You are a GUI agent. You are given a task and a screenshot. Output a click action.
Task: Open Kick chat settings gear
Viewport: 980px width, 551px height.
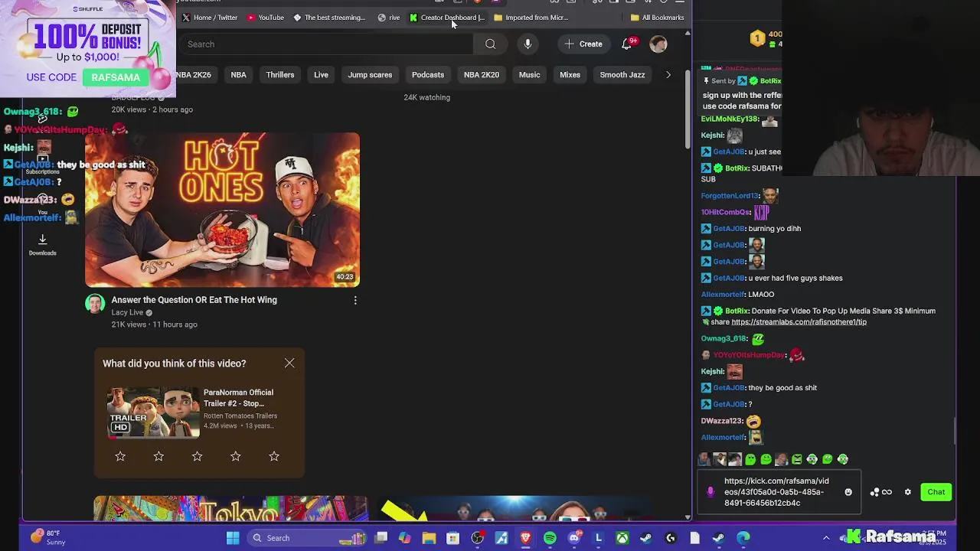(908, 492)
